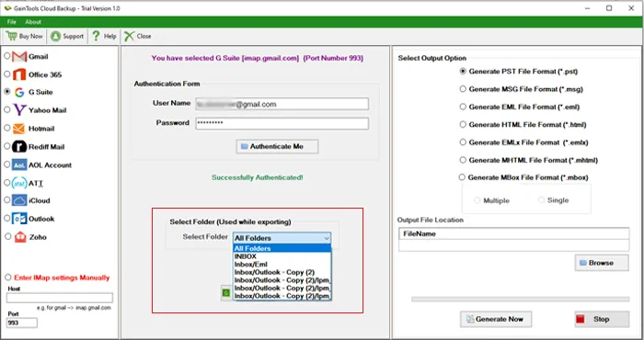Click the Authenticate Me button
This screenshot has height=340, width=644.
(277, 146)
